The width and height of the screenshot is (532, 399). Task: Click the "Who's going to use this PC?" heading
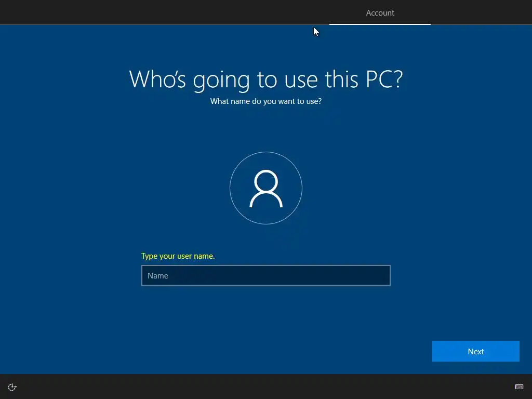(x=266, y=79)
